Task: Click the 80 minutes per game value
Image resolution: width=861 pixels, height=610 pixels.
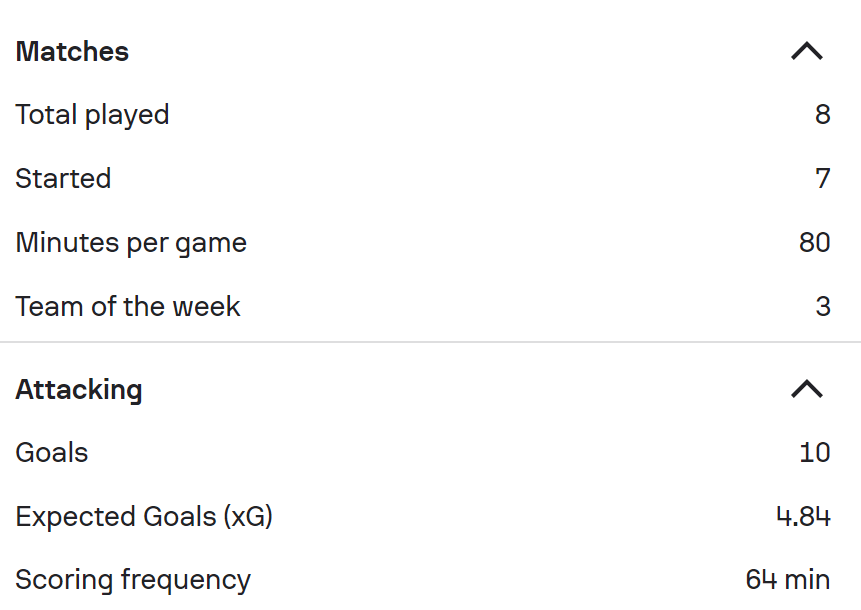Action: click(814, 243)
